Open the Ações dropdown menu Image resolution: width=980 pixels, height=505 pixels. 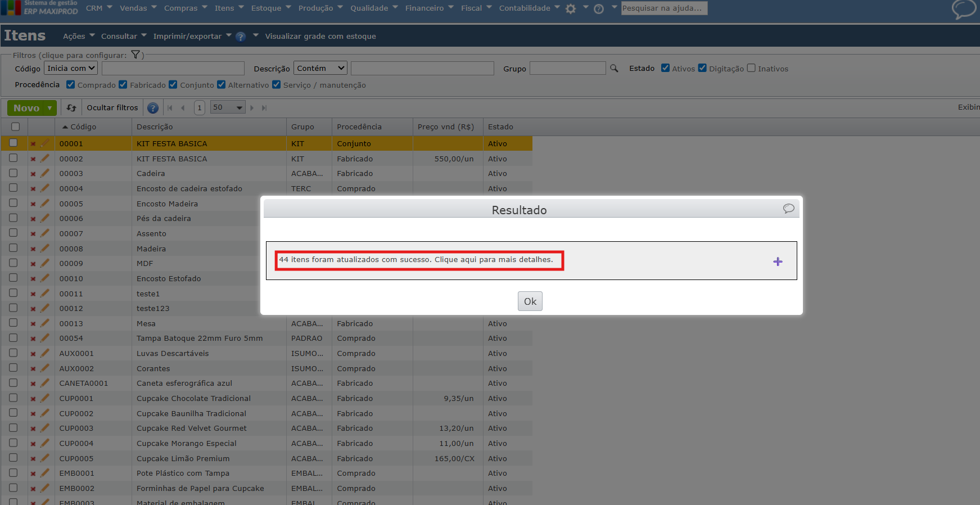79,36
